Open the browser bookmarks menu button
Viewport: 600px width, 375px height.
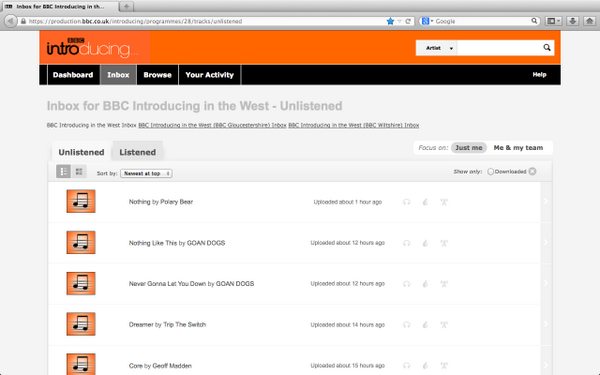pos(553,21)
